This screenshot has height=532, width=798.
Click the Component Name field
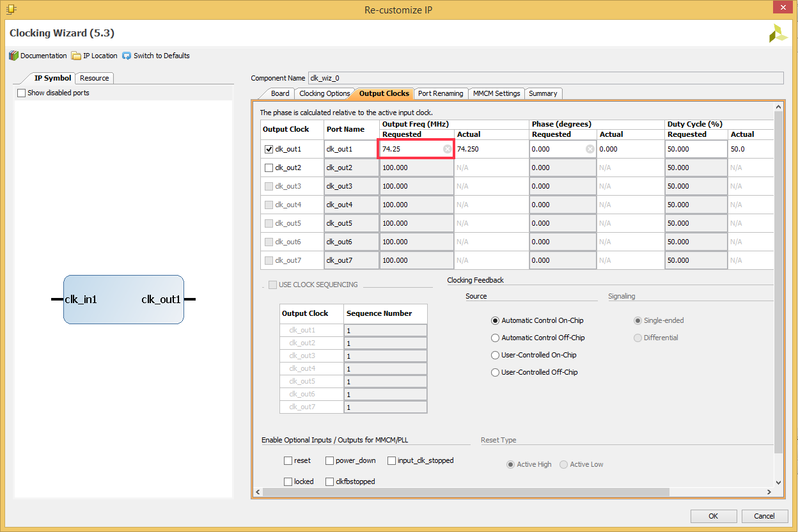[545, 78]
